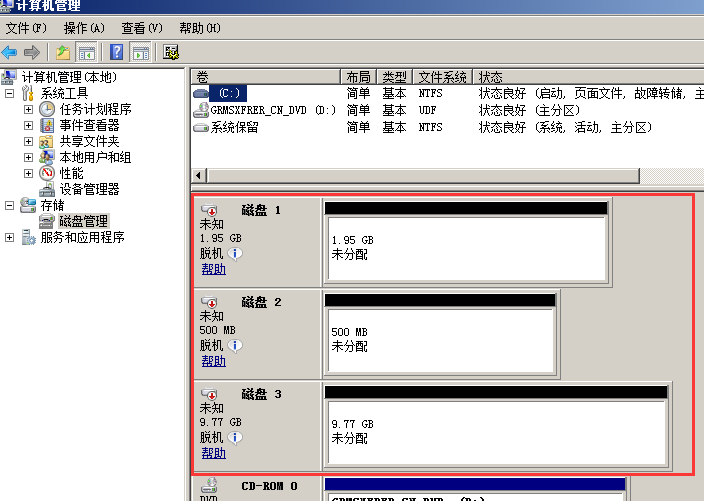Screen dimensions: 704x501
Task: Click the 性能 monitor icon
Action: tap(47, 173)
